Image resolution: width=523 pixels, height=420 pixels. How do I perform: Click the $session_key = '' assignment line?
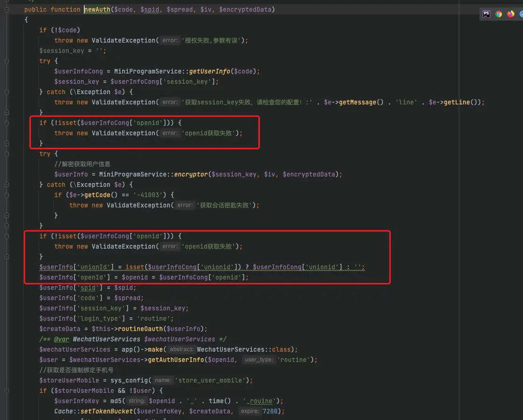[x=73, y=51]
